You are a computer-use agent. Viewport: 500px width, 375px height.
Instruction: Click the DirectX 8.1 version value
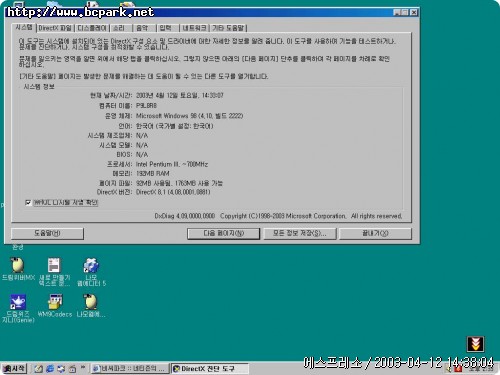click(x=173, y=192)
